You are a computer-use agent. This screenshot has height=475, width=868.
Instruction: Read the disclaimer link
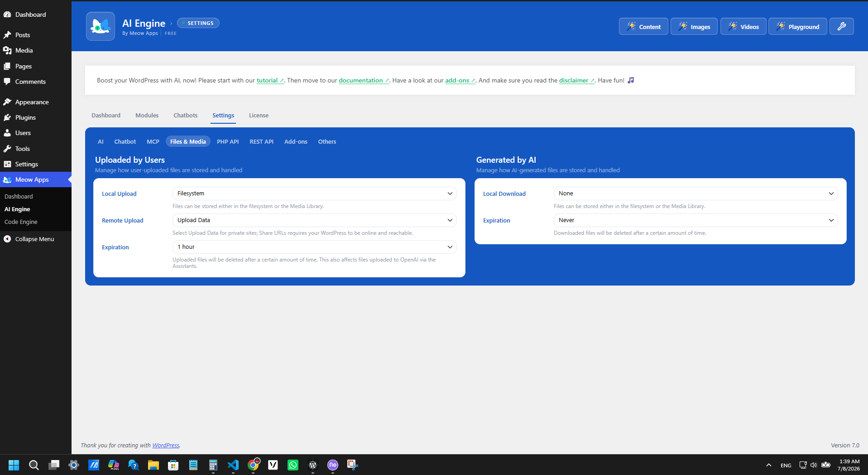[576, 81]
